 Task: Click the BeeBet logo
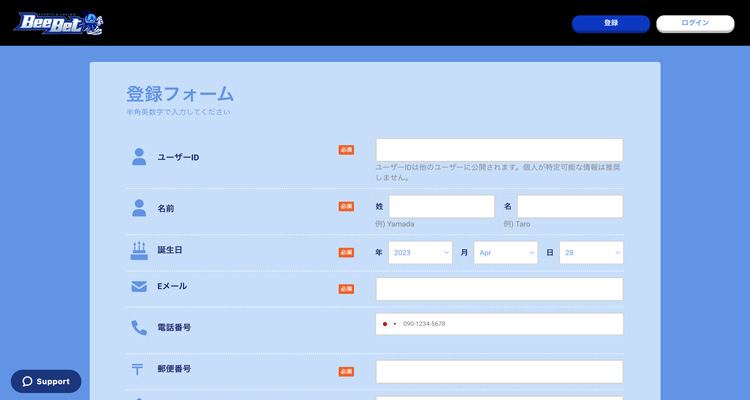[x=58, y=23]
